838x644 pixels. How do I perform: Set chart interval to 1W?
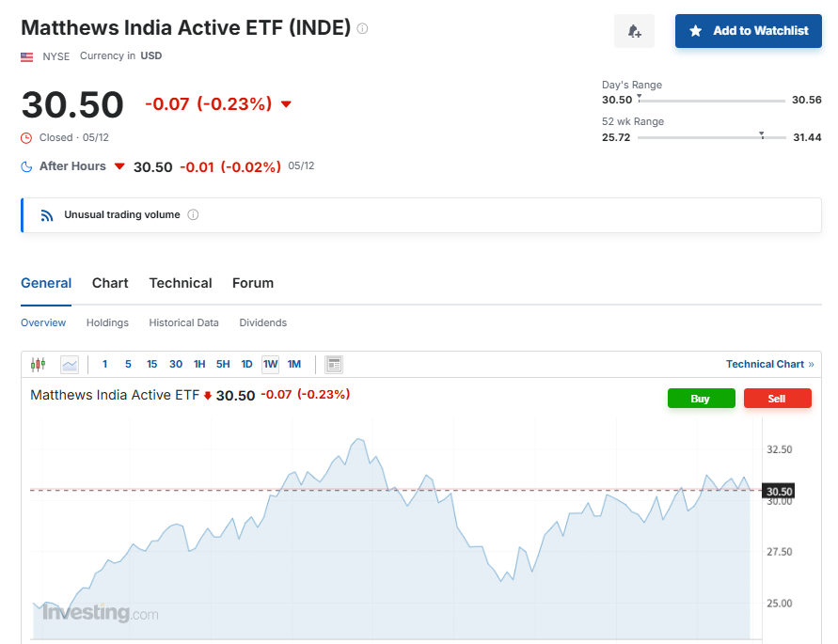pyautogui.click(x=271, y=365)
